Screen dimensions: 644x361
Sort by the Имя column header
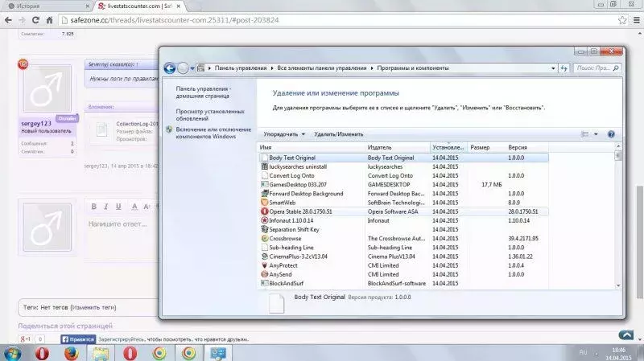click(x=311, y=147)
